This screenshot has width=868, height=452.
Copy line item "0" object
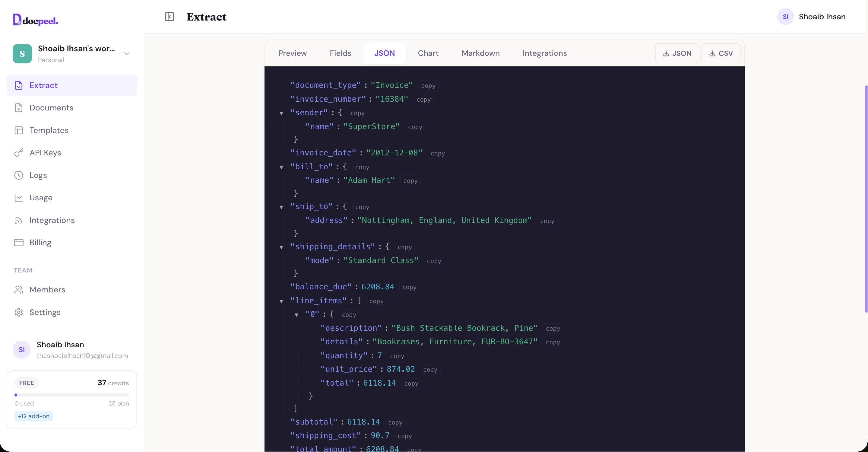pos(349,315)
